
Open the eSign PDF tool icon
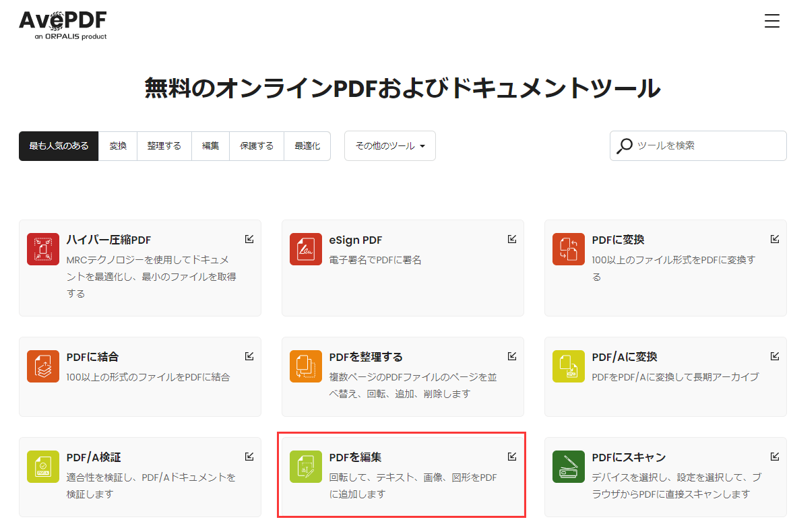306,247
